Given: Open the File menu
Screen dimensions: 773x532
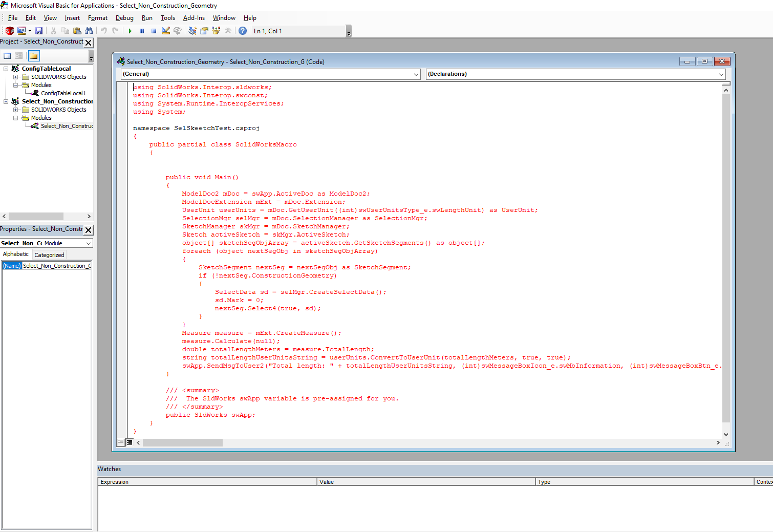Looking at the screenshot, I should tap(13, 18).
